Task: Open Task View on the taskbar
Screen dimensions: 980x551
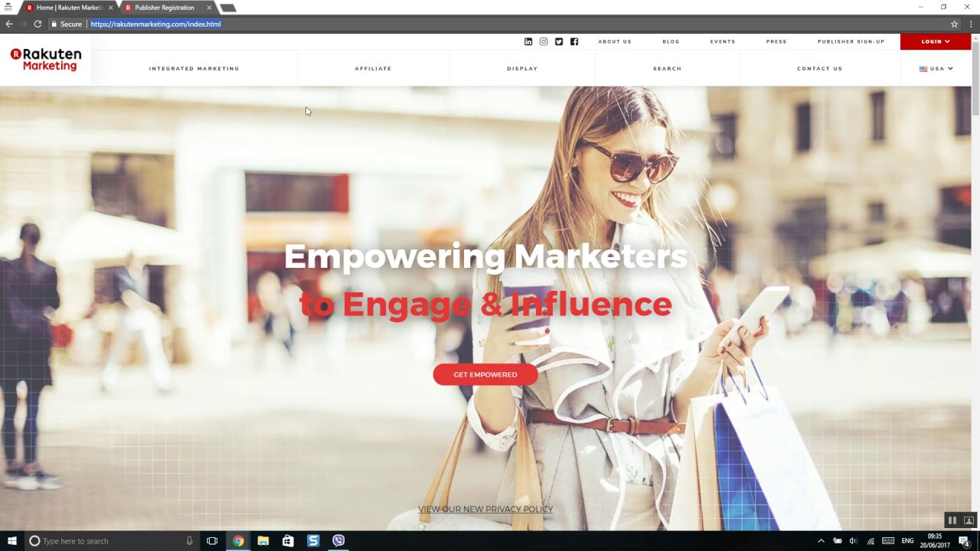Action: [212, 541]
